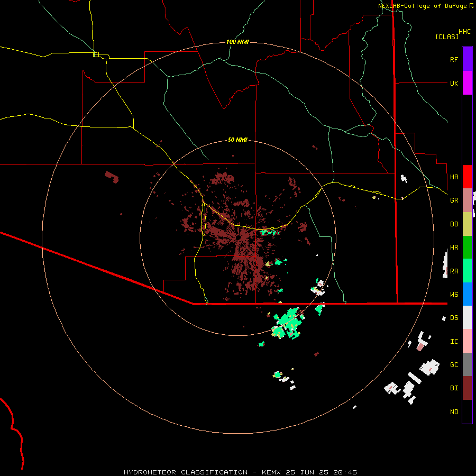
Task: Click the RF legend label
Action: click(x=454, y=59)
